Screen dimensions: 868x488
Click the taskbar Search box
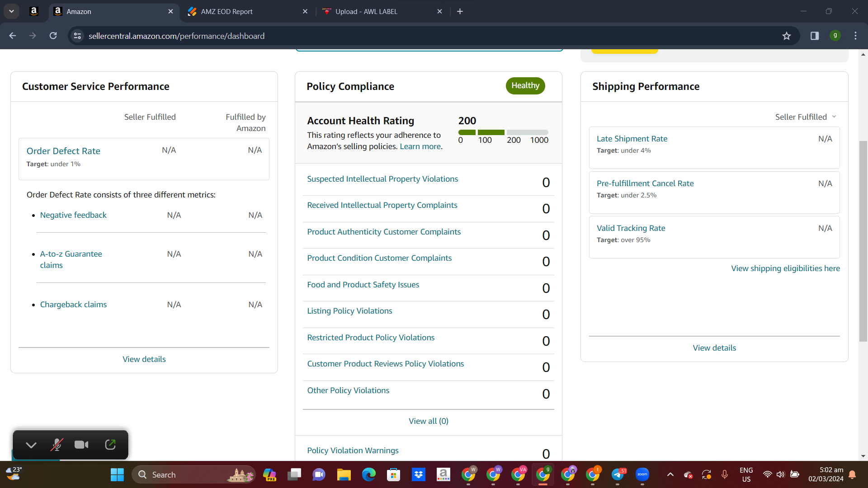point(193,474)
